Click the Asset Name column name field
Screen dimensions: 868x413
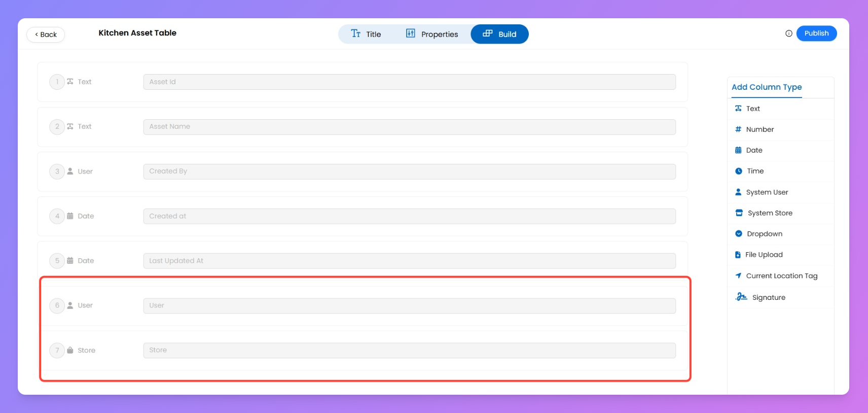[x=409, y=127]
